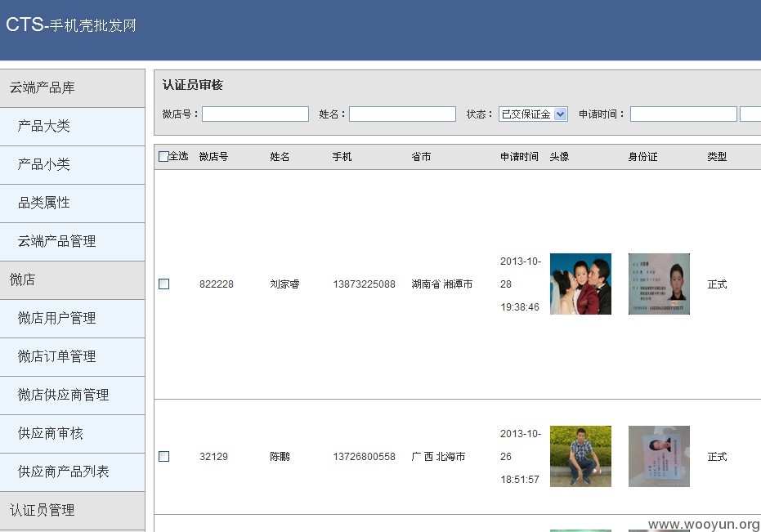Open 微店用户管理 in the sidebar
Screen dimensions: 761x532
point(72,318)
